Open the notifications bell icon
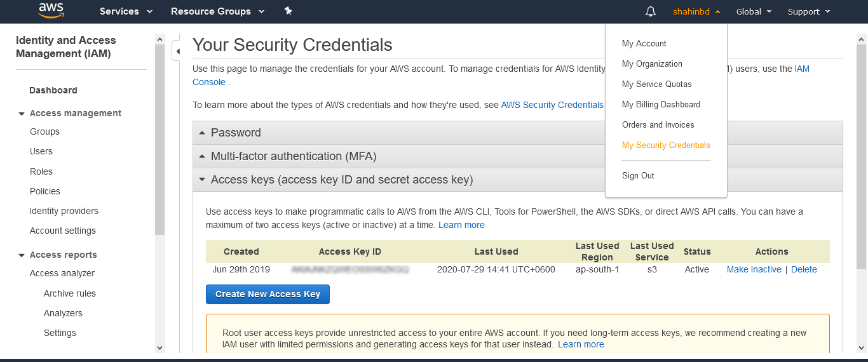Viewport: 868px width, 362px height. 650,11
